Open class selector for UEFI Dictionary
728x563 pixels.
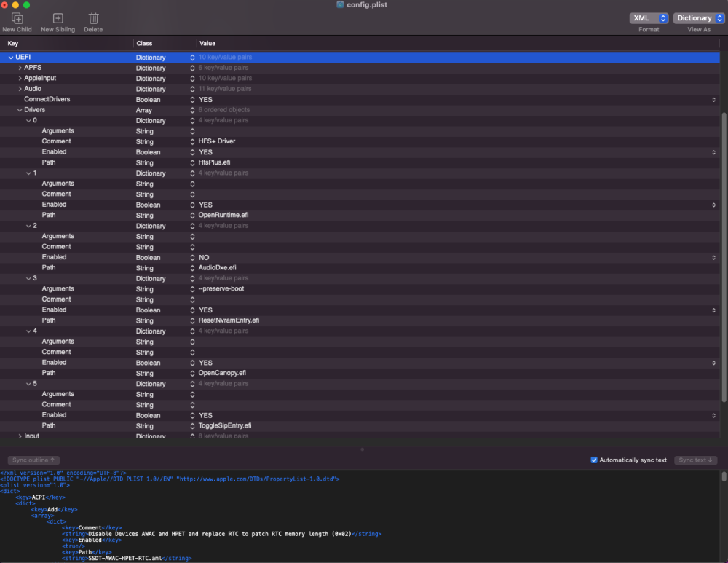(x=192, y=57)
